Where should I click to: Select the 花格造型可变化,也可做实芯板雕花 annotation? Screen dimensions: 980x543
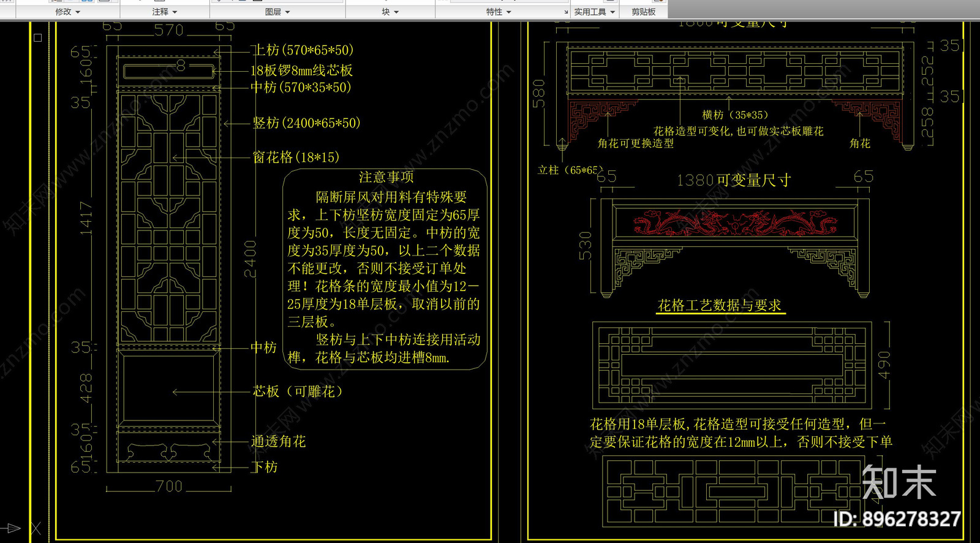(739, 131)
